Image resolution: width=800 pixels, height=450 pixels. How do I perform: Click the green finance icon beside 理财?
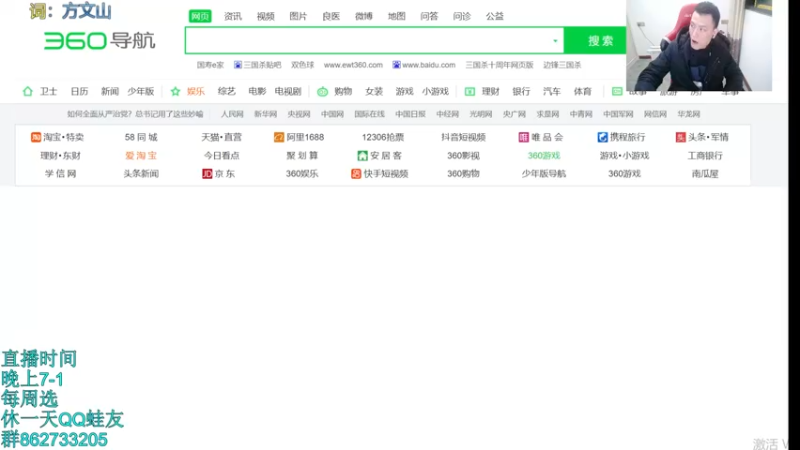point(470,91)
